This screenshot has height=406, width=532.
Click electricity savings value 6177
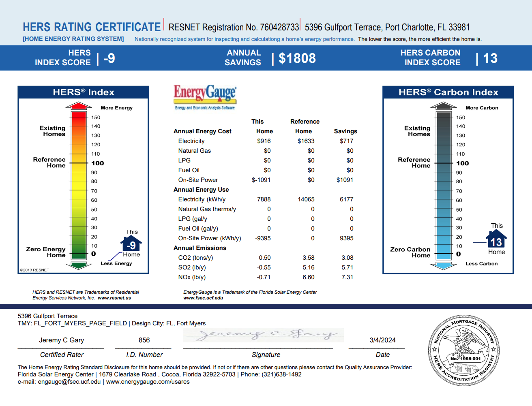347,199
